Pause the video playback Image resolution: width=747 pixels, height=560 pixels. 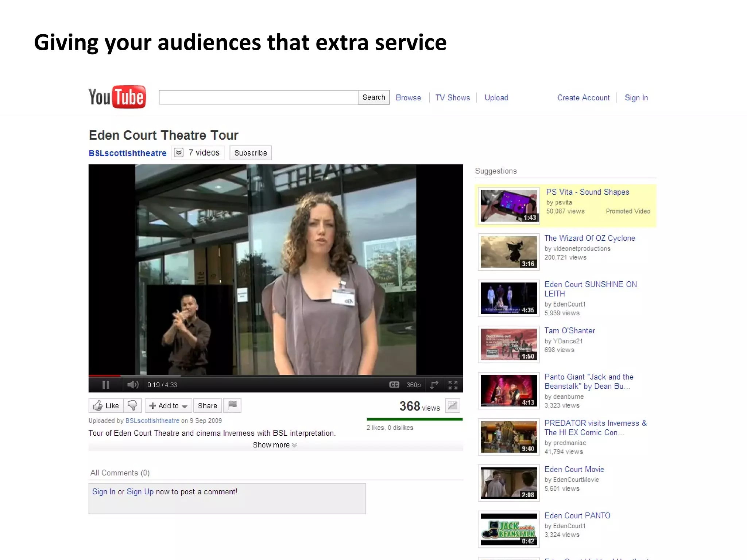(106, 385)
